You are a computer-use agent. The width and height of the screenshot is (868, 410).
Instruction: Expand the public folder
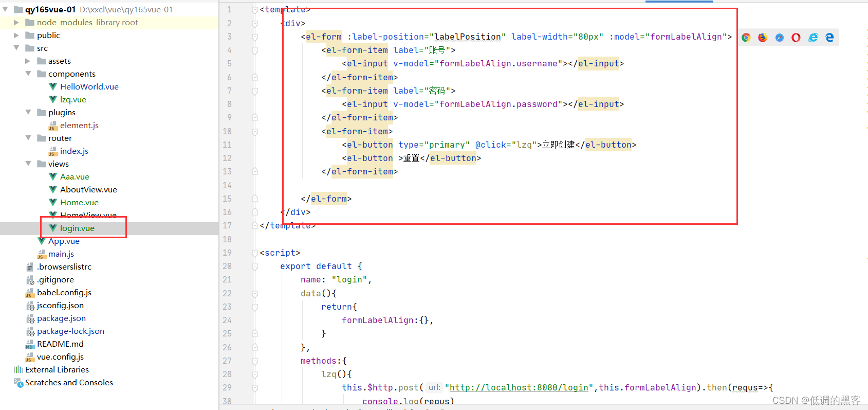tap(16, 35)
